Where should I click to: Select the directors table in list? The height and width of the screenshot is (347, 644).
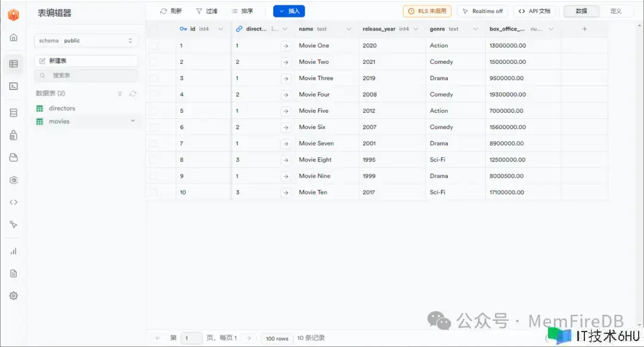click(x=62, y=109)
